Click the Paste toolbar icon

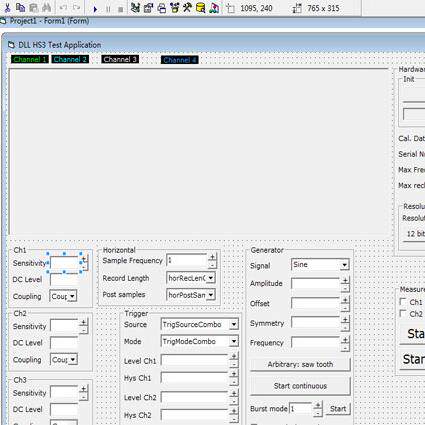(x=34, y=8)
